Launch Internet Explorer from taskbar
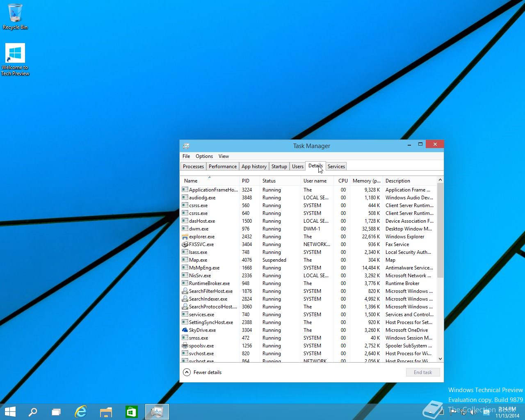 [x=81, y=412]
